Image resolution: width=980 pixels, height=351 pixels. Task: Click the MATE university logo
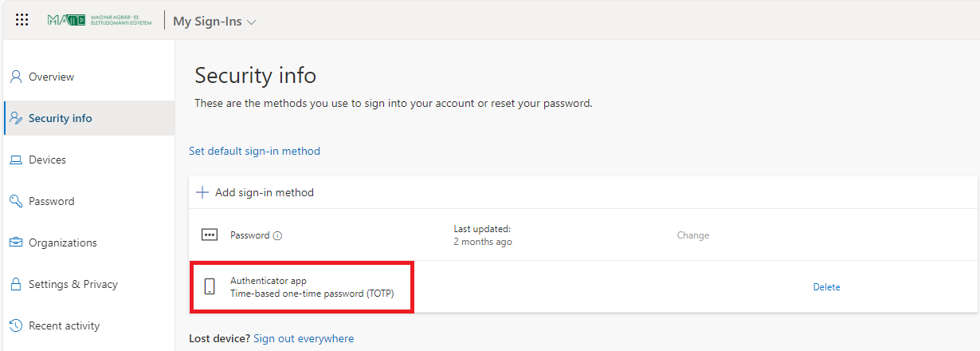point(99,20)
